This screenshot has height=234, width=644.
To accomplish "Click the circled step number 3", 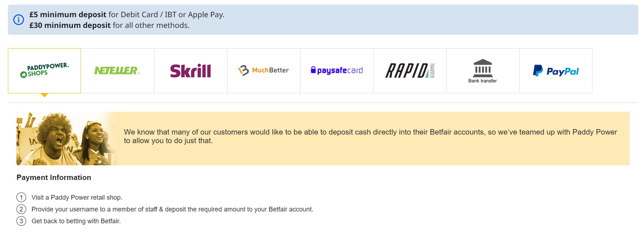I will pos(21,221).
